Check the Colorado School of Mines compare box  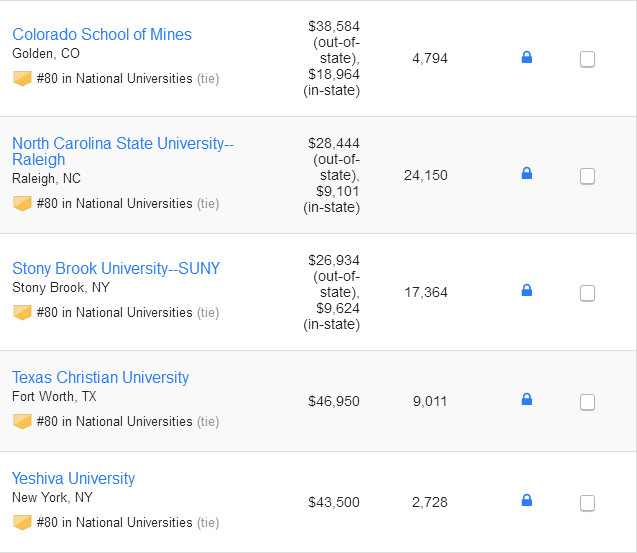click(x=587, y=59)
